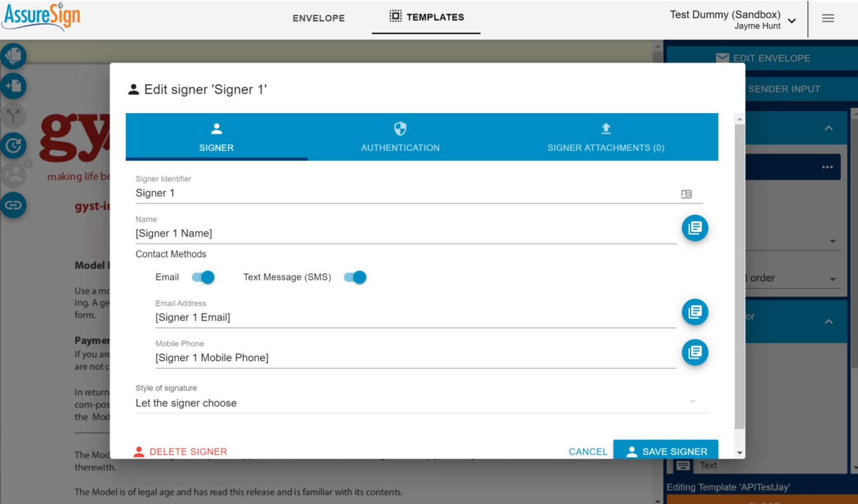Viewport: 858px width, 504px height.
Task: Click the refresh history sidebar icon
Action: [13, 145]
